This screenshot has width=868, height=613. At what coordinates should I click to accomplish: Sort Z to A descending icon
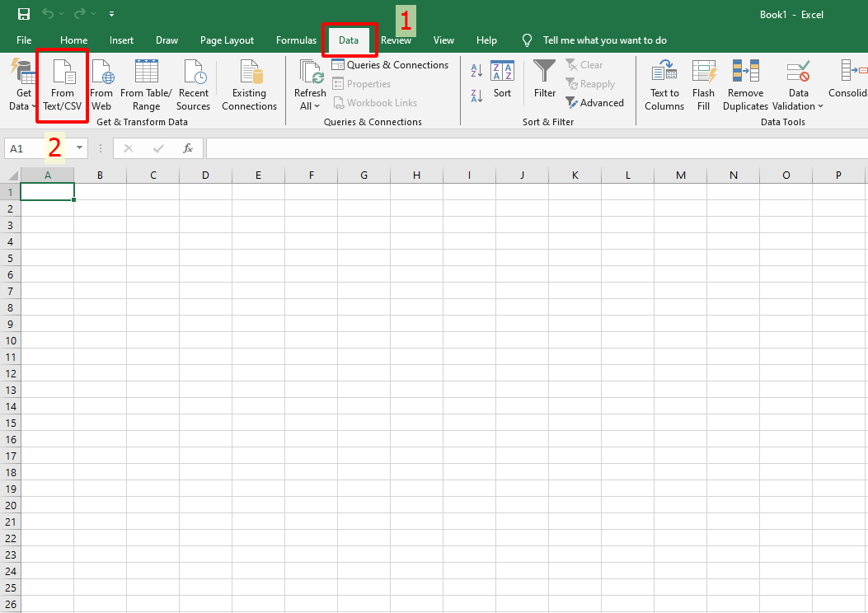476,96
